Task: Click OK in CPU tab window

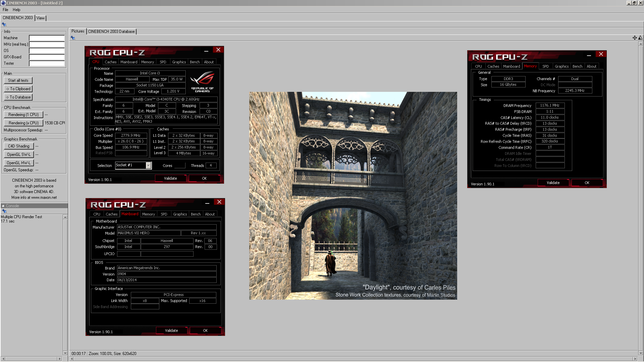Action: pos(204,178)
